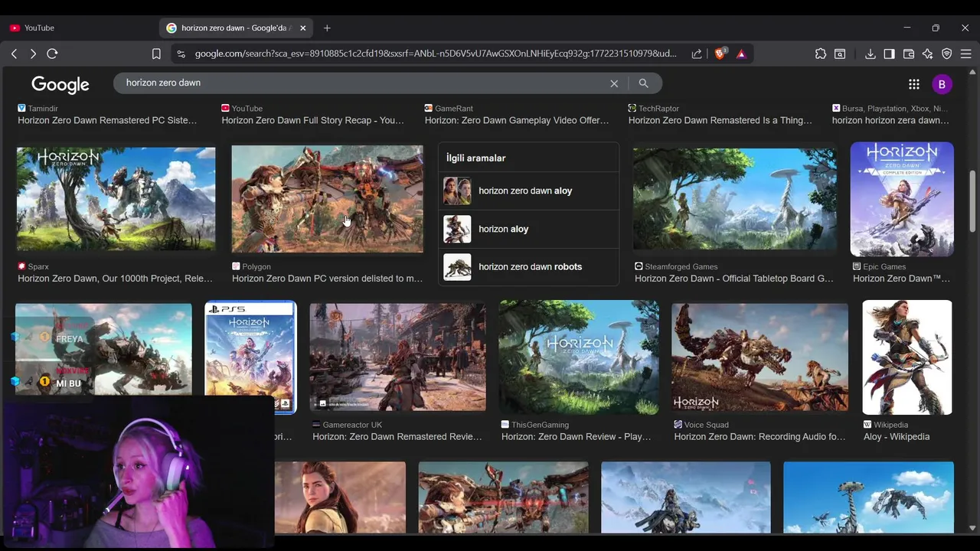The width and height of the screenshot is (980, 551).
Task: Bookmark this page with the bookmark icon
Action: [x=156, y=54]
